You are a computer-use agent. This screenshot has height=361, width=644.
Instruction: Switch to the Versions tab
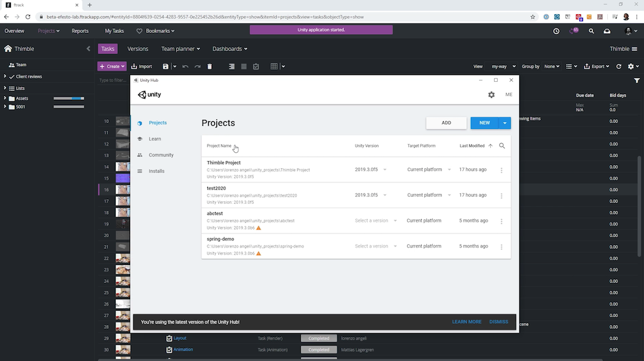(138, 48)
